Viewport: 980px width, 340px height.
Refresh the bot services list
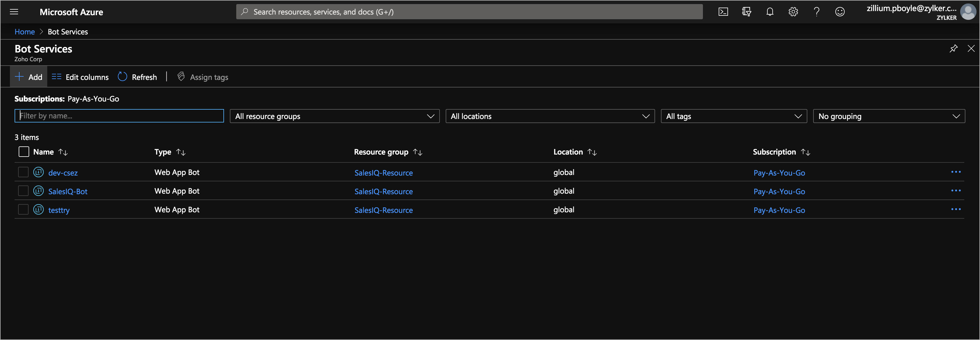(x=137, y=77)
